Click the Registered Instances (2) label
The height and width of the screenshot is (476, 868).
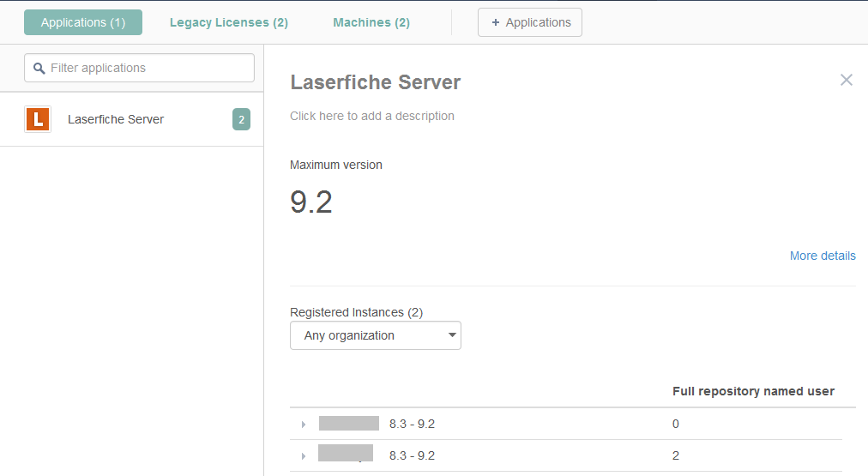(x=357, y=312)
